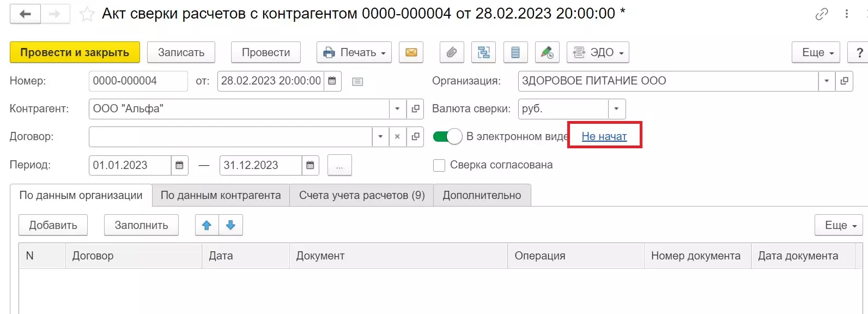The height and width of the screenshot is (314, 868).
Task: Move row down with blue arrow
Action: (x=231, y=225)
